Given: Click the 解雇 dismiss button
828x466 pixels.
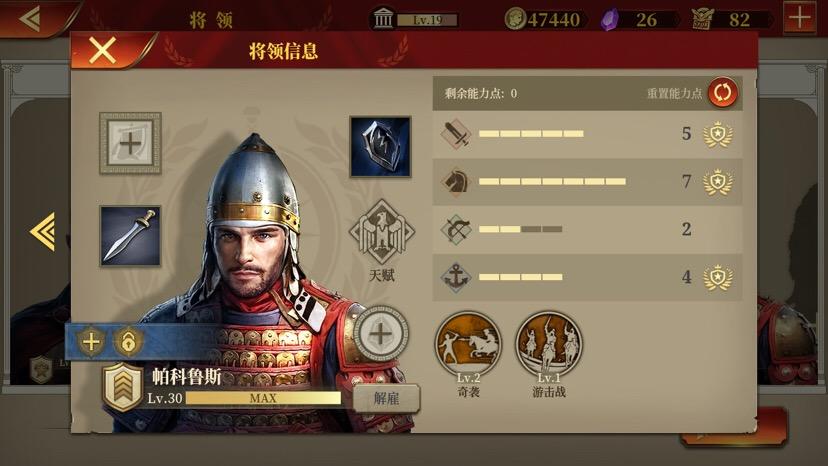Looking at the screenshot, I should [387, 398].
